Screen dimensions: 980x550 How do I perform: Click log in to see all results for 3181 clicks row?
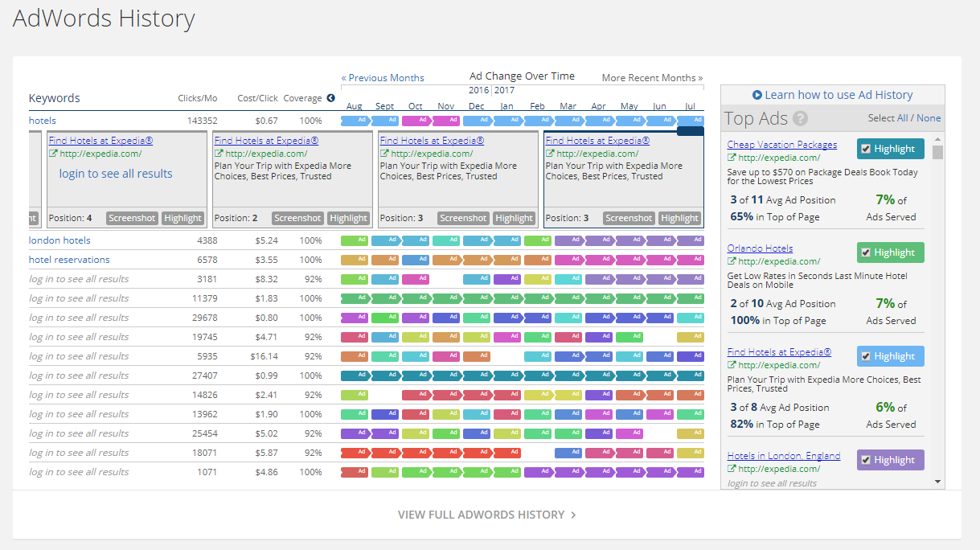79,279
